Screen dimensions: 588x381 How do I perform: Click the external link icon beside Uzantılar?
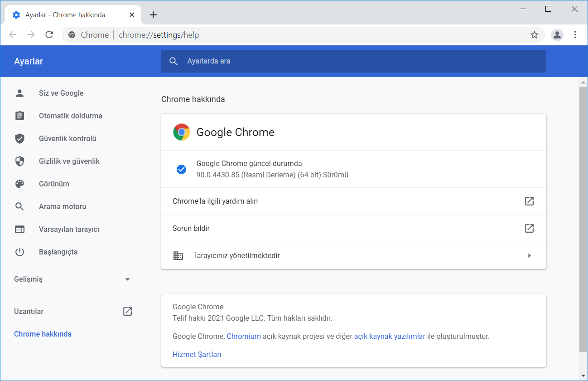(x=128, y=311)
